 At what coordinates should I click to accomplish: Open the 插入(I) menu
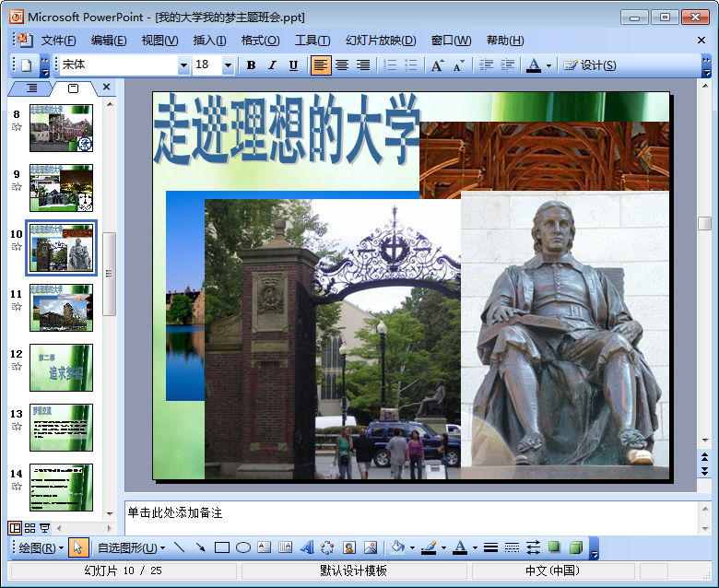point(209,41)
